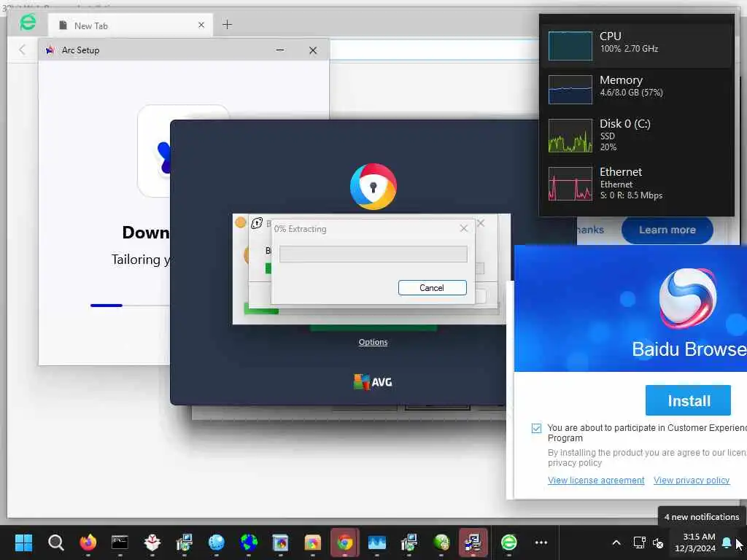Open the red-white box taskbar icon
Screen dimensions: 747x560
pos(152,542)
